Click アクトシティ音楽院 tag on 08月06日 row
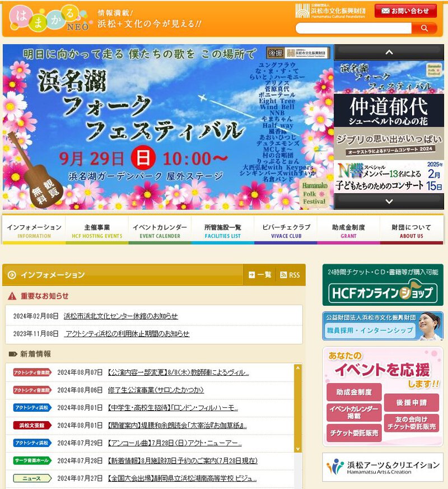 click(x=32, y=390)
